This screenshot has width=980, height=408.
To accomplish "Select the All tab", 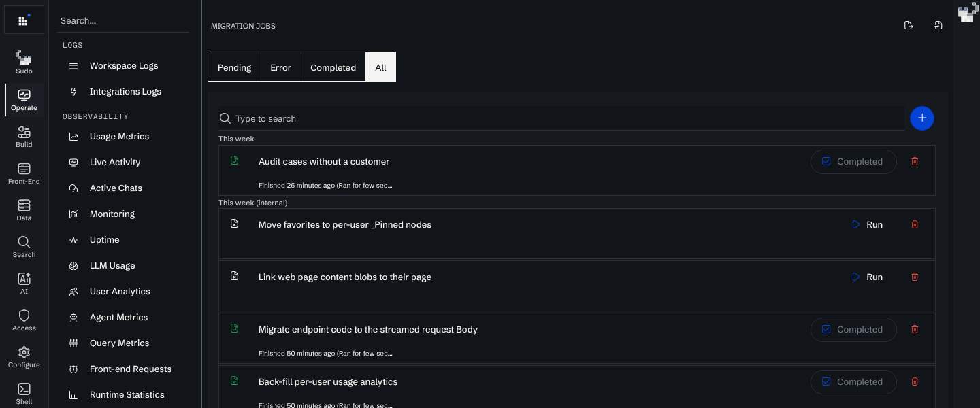I will [x=380, y=67].
